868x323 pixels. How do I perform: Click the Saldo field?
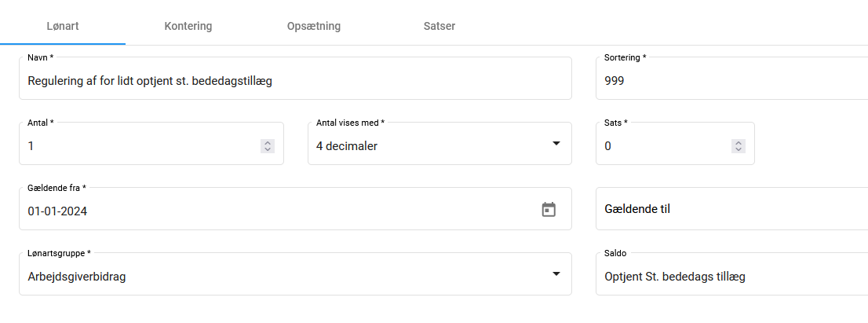pyautogui.click(x=730, y=276)
